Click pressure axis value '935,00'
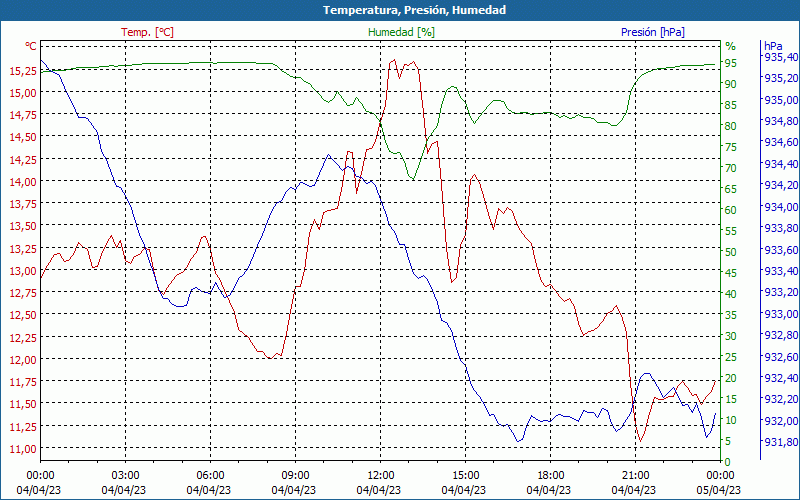Viewport: 800px width, 500px height. pyautogui.click(x=780, y=99)
